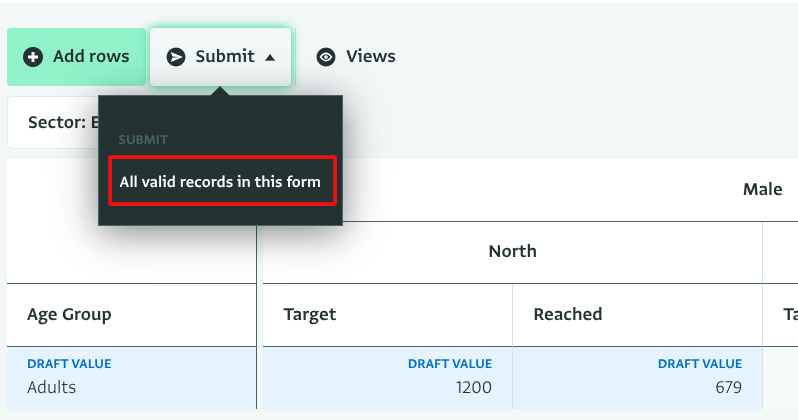This screenshot has height=420, width=798.
Task: Click the SUBMIT heading in the dropdown
Action: (x=143, y=140)
